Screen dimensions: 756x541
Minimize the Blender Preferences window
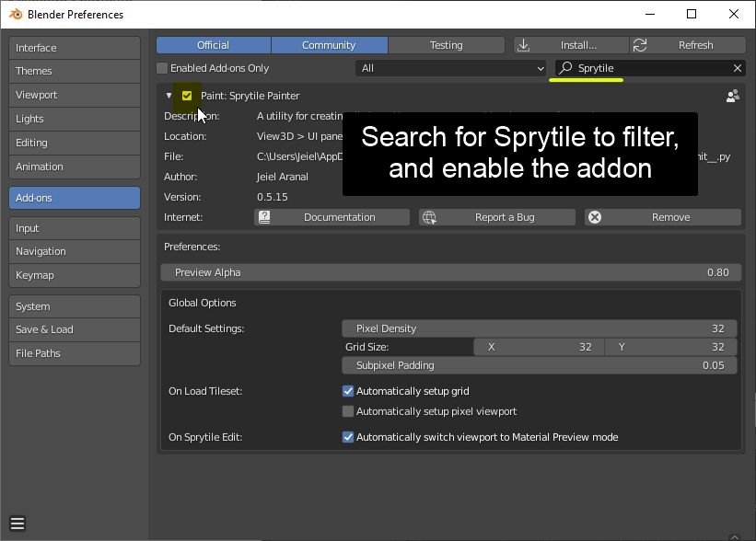pos(650,15)
